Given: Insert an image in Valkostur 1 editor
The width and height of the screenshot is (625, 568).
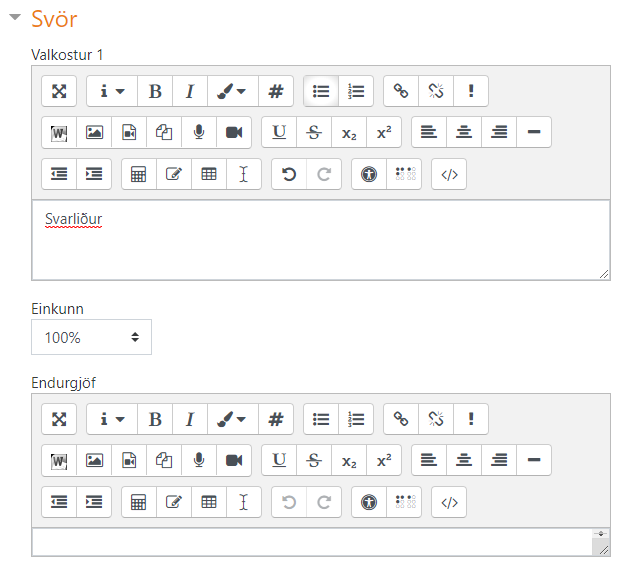Looking at the screenshot, I should pos(94,132).
